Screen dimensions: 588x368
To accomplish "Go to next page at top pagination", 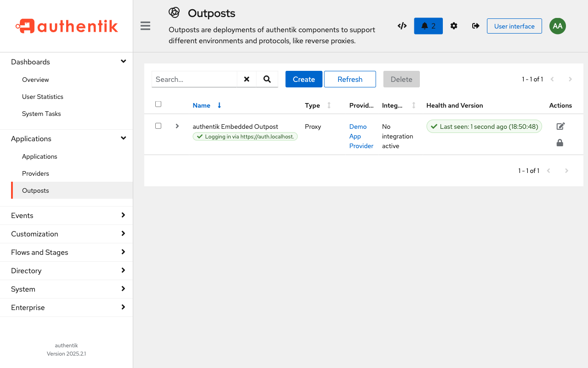I will [x=570, y=79].
